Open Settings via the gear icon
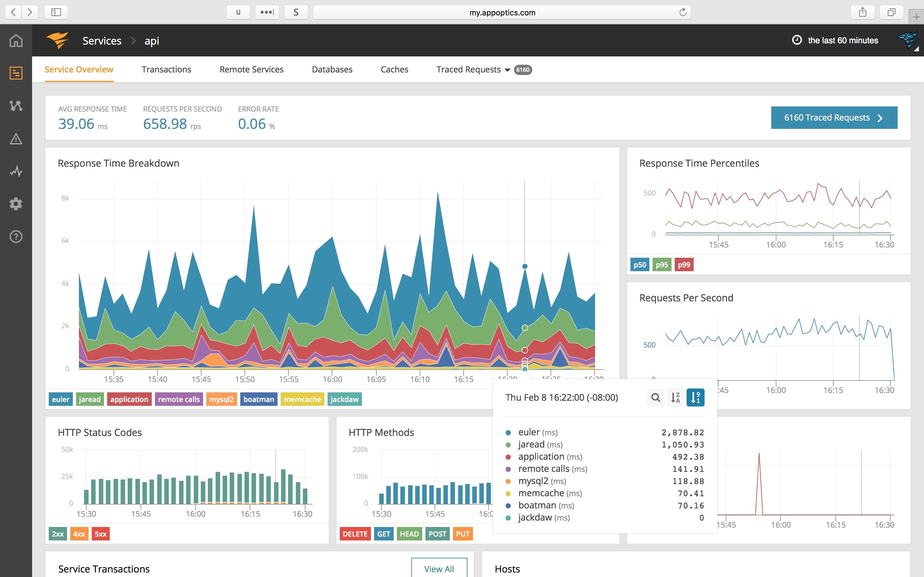Screen dimensions: 924x577 16,204
